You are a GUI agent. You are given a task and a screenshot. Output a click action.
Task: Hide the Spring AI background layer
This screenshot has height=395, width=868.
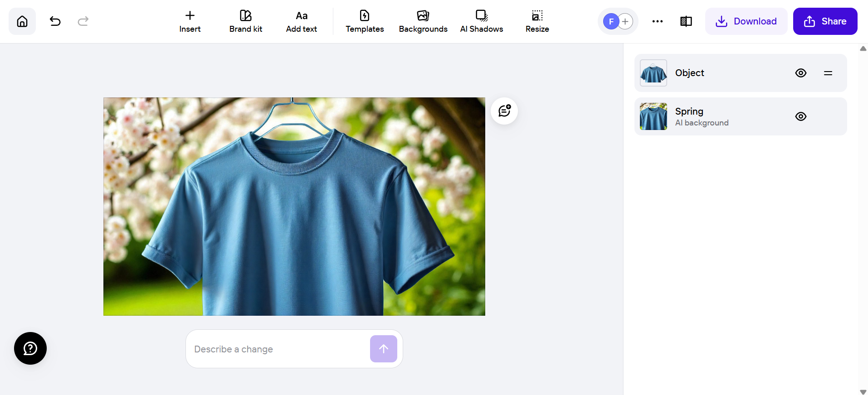800,116
